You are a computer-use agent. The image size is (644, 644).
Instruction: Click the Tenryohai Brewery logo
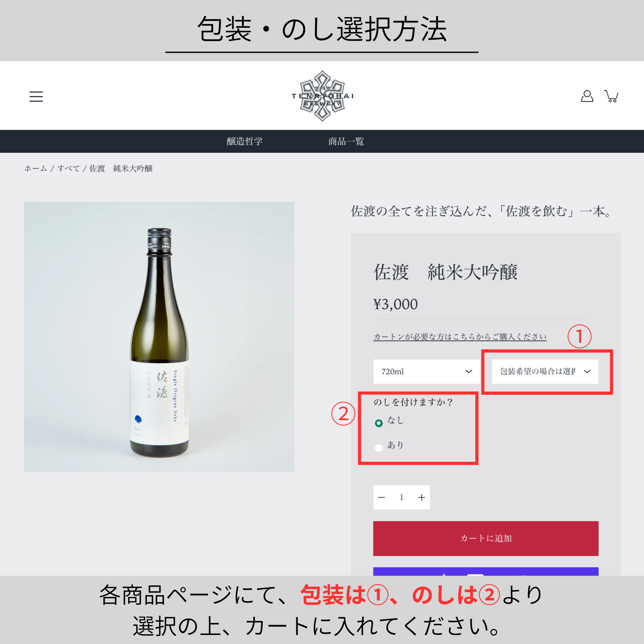[322, 96]
